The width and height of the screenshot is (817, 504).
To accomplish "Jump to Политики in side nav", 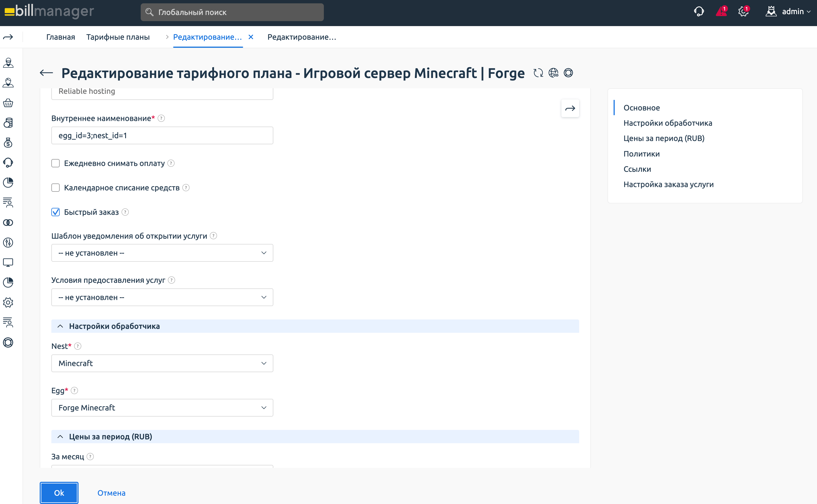I will (x=642, y=154).
